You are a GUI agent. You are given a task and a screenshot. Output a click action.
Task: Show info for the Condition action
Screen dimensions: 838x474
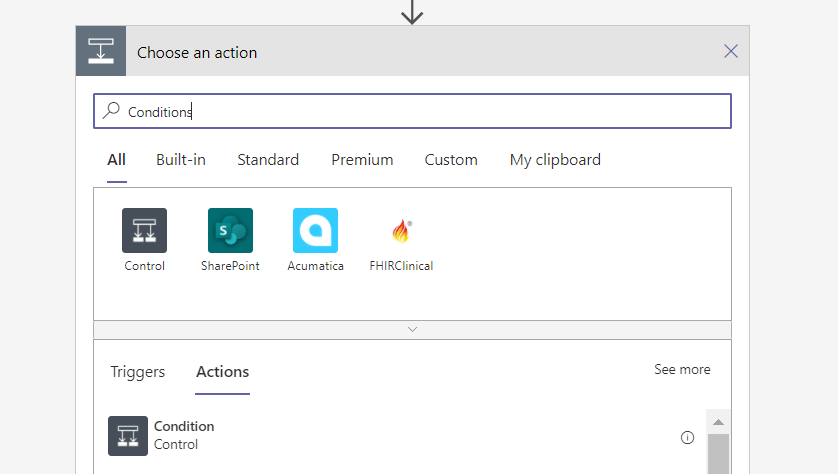click(x=687, y=437)
